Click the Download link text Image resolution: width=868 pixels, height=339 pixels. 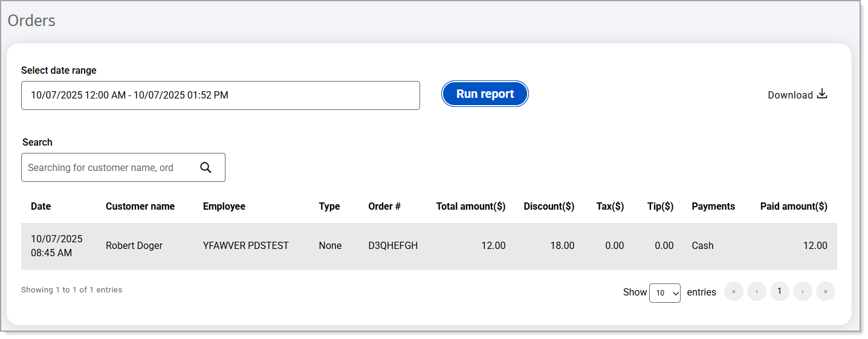[x=789, y=95]
